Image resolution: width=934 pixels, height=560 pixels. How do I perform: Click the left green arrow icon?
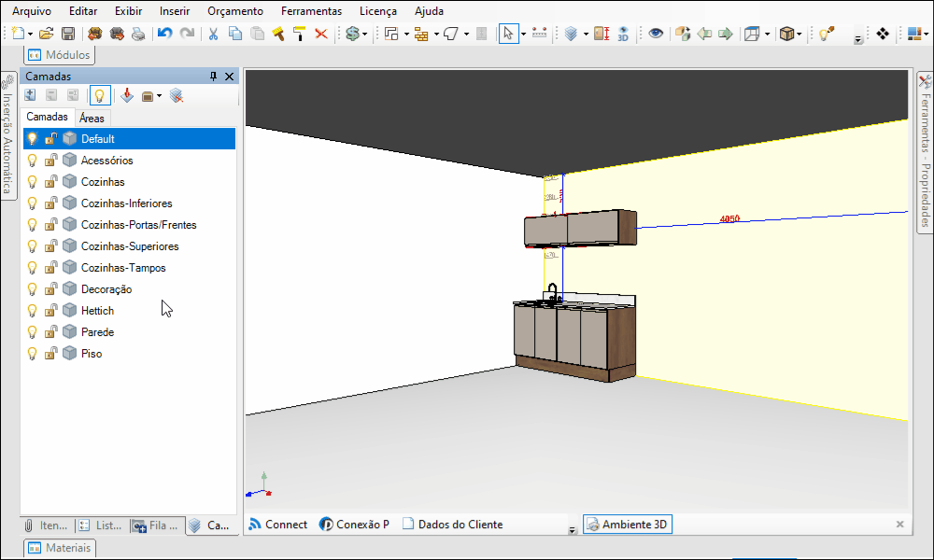pyautogui.click(x=704, y=34)
